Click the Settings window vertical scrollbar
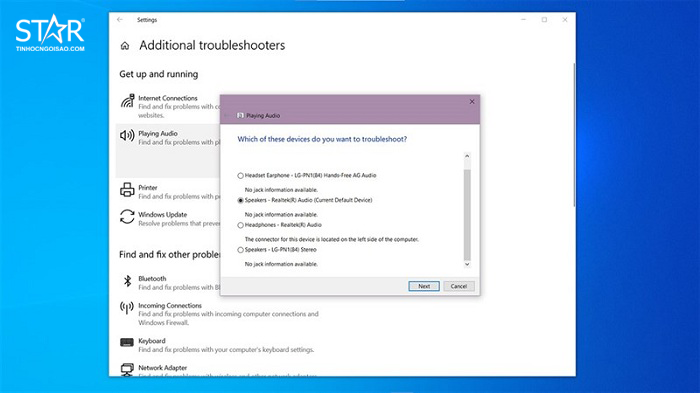 [x=574, y=135]
